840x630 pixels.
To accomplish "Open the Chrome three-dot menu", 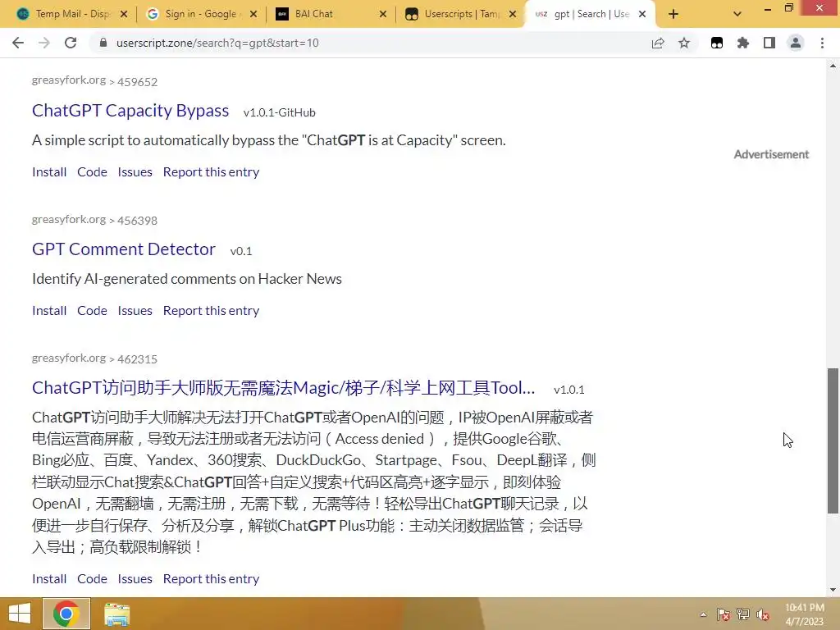I will tap(822, 43).
